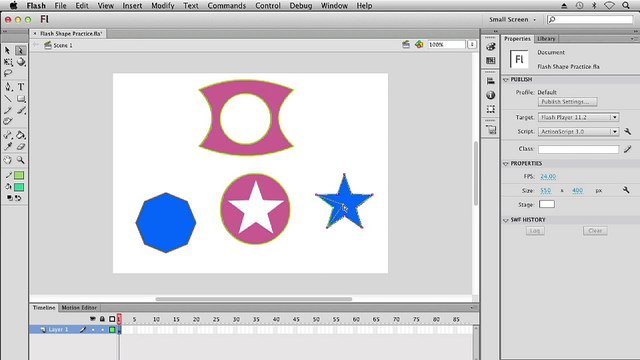Click the Edit Scene clapperboard icon
640x360 pixels.
pos(406,44)
